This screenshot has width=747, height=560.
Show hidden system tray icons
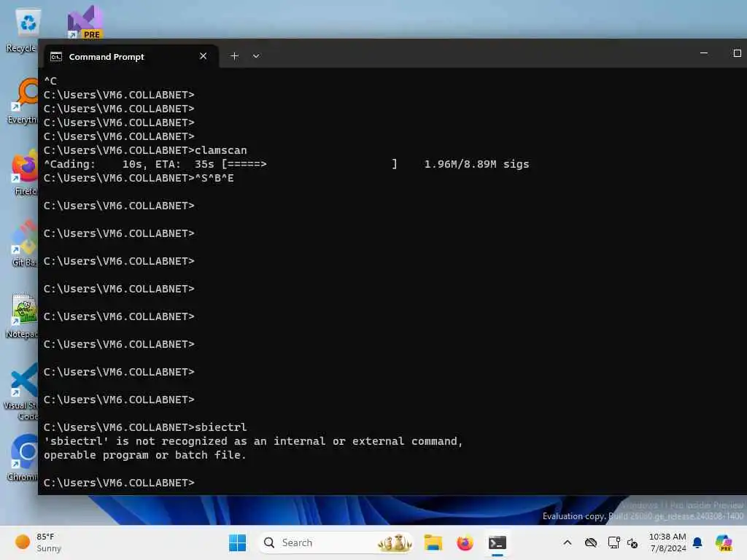coord(568,542)
